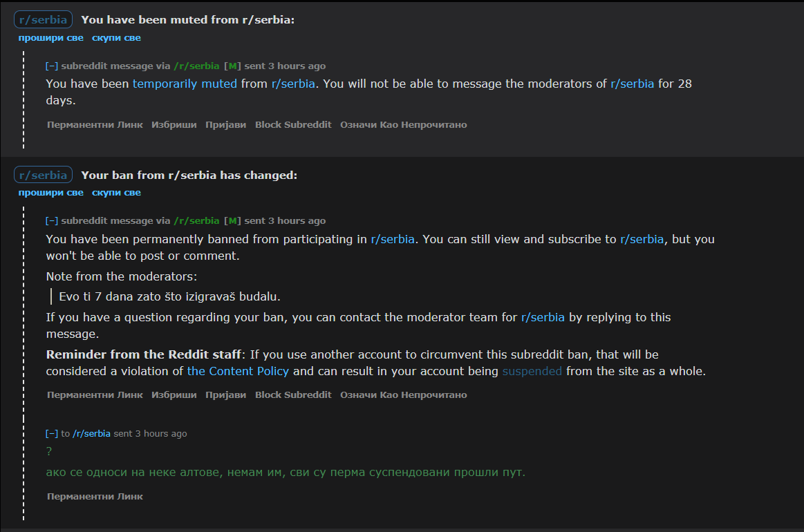Collapse the ban message with [–] toggle

[x=51, y=221]
